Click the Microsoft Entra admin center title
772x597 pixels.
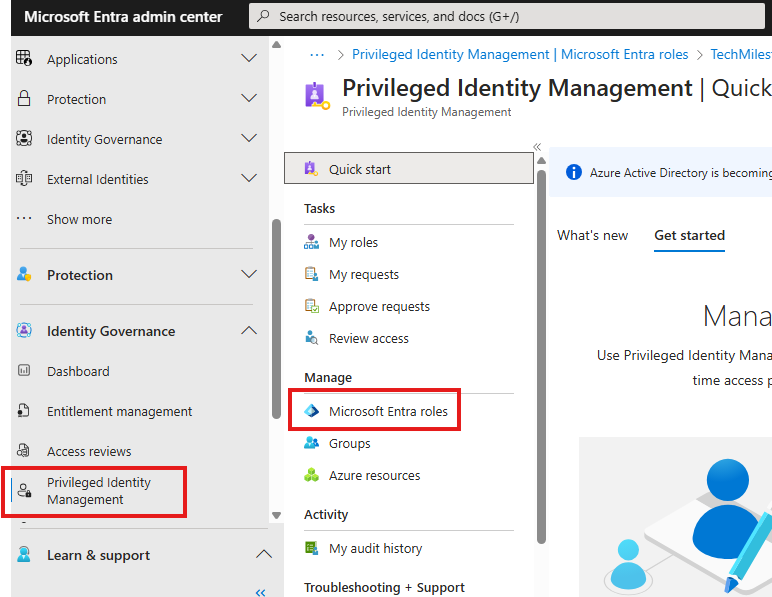(x=123, y=16)
